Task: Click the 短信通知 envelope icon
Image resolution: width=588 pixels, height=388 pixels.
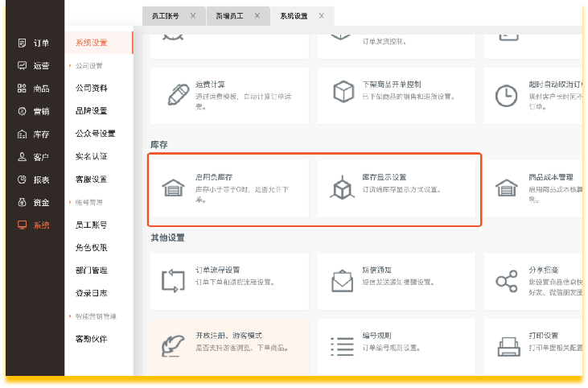Action: (343, 281)
